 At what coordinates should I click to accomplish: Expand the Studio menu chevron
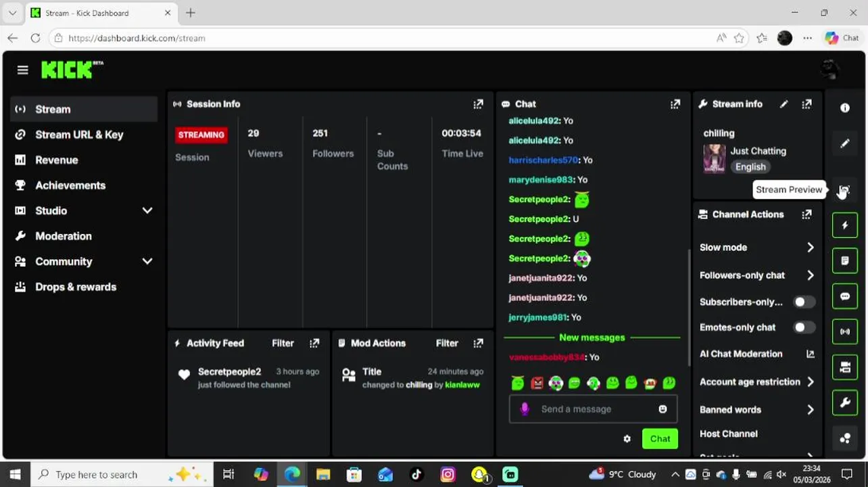147,211
